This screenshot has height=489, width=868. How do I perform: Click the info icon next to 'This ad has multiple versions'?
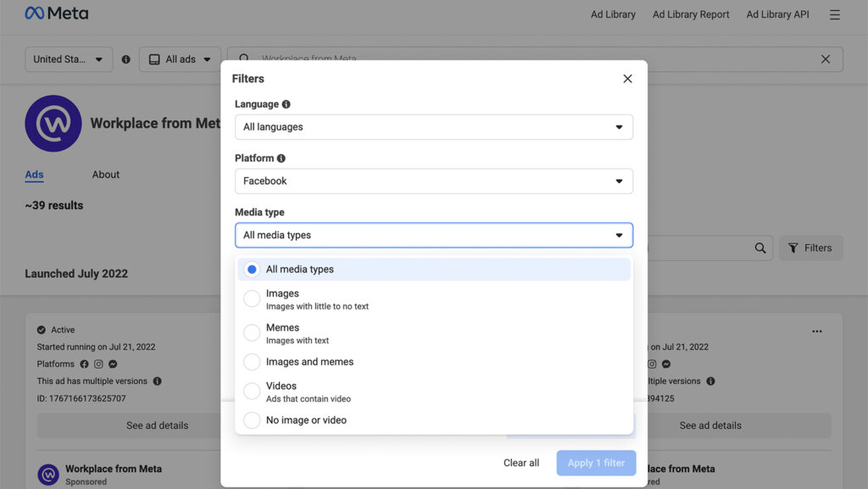pyautogui.click(x=158, y=381)
